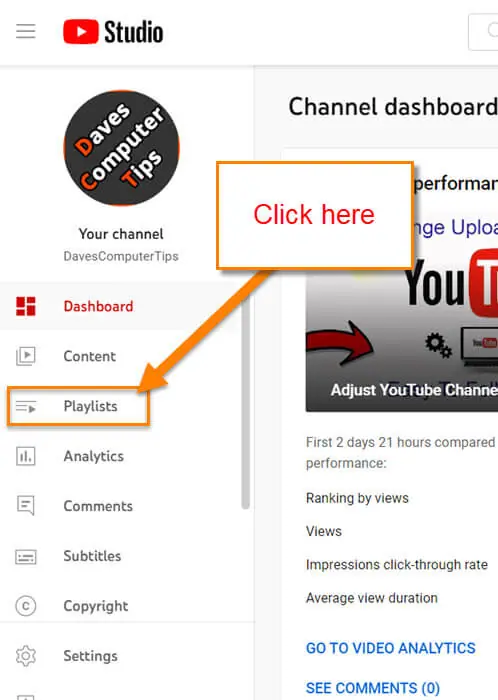498x700 pixels.
Task: Click the Dashboard grid icon
Action: click(25, 306)
